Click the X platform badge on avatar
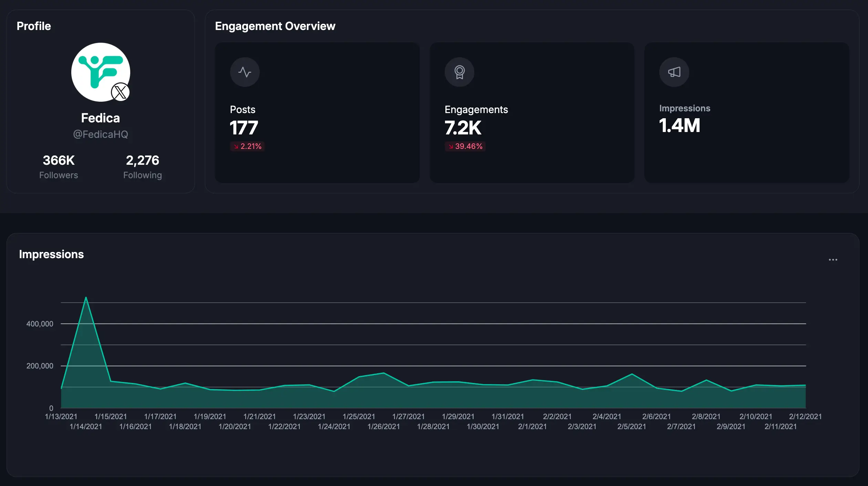 click(x=120, y=92)
